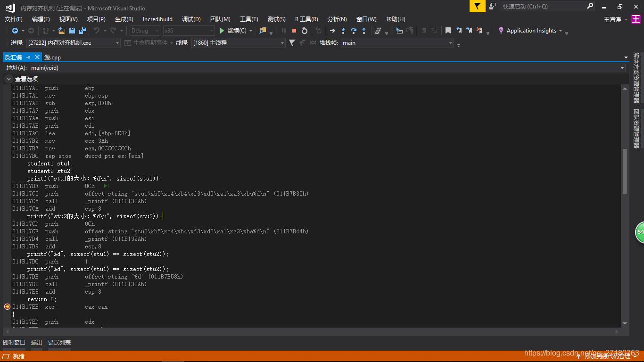The height and width of the screenshot is (362, 644).
Task: Click the Step Out icon
Action: [364, 31]
